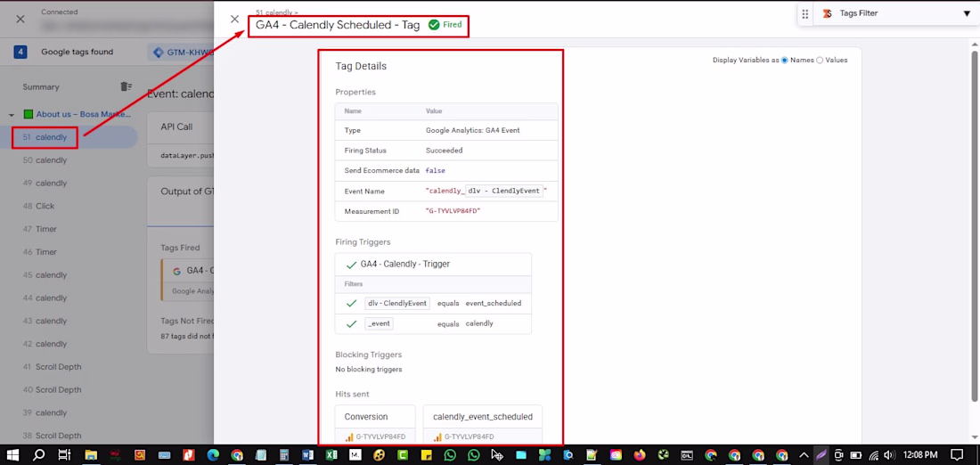Click the Tags Filter logo icon
This screenshot has width=980, height=465.
[828, 13]
